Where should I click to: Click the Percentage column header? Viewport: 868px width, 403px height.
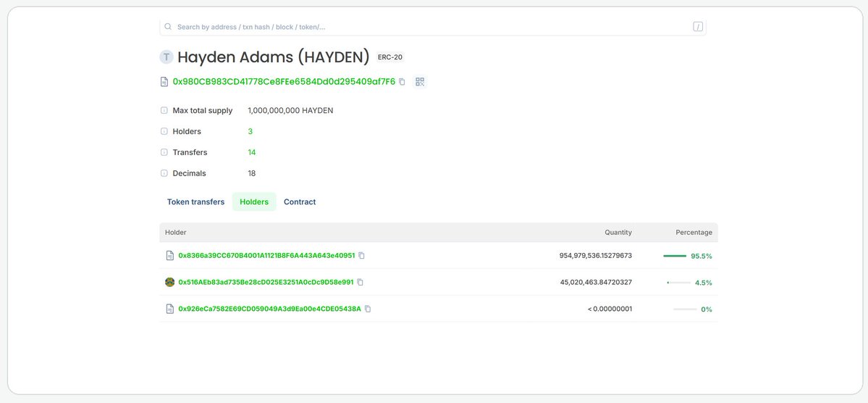coord(694,232)
